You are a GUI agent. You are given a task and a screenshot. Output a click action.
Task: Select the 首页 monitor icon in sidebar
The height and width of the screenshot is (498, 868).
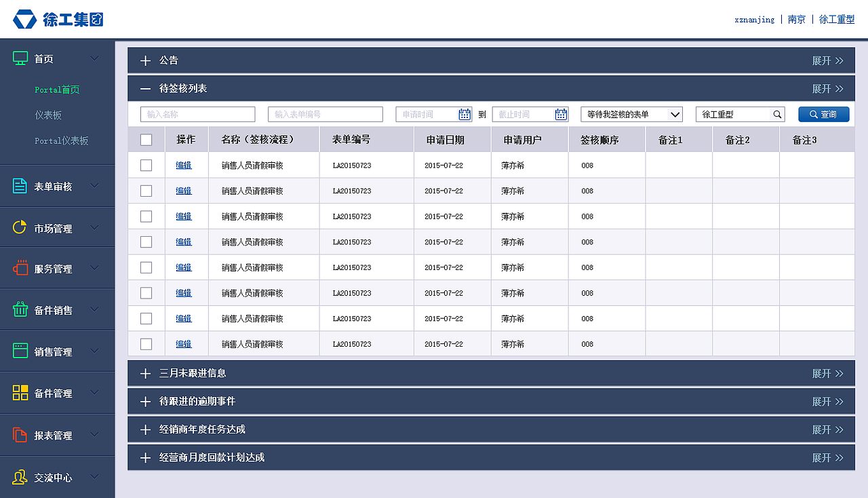pyautogui.click(x=20, y=58)
